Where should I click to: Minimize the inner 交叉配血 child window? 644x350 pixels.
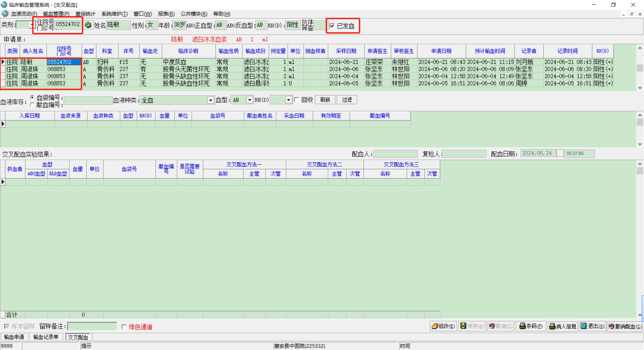[623, 14]
